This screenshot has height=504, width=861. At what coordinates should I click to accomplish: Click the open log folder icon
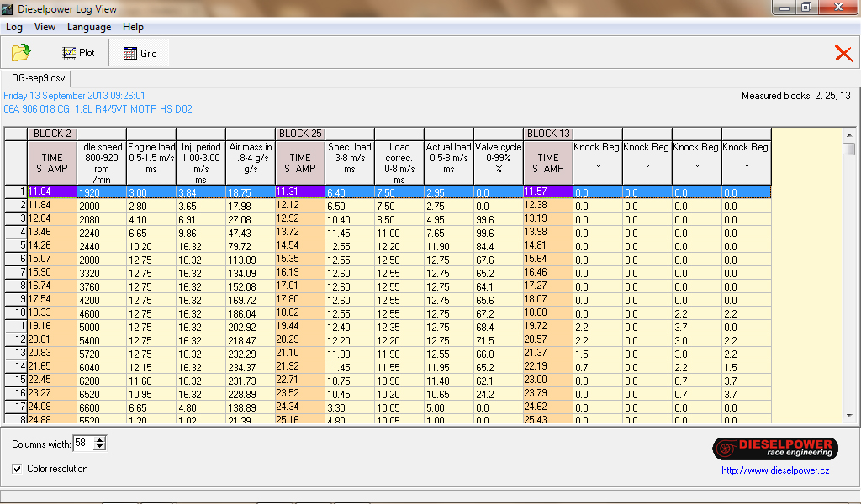(21, 53)
